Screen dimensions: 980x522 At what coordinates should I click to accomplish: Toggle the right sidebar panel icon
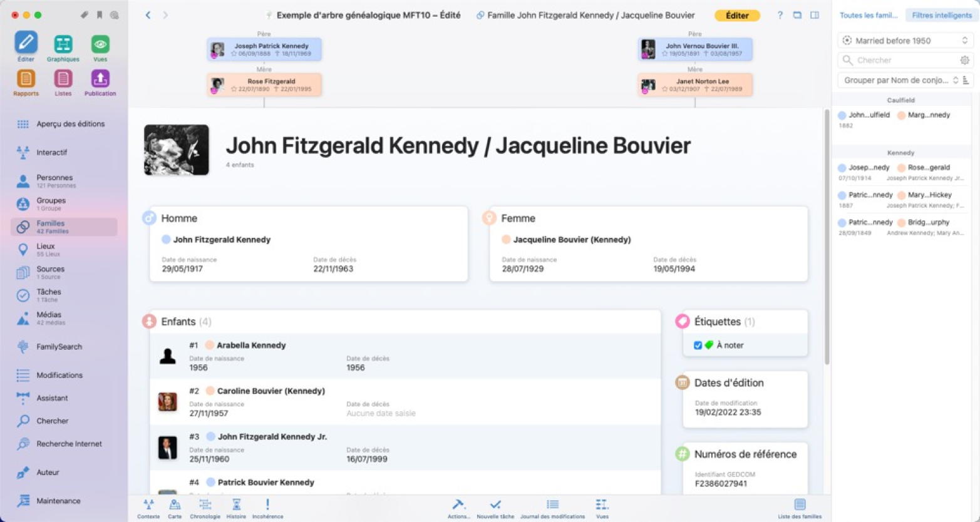[815, 15]
